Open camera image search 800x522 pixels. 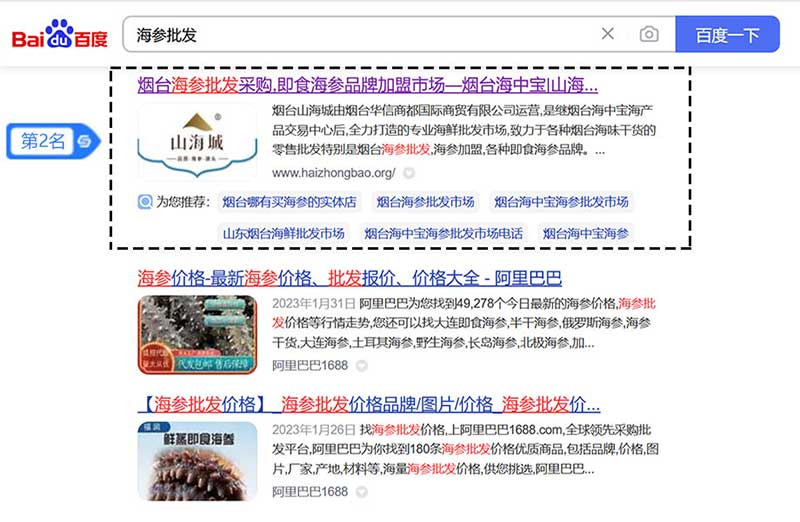pos(649,34)
